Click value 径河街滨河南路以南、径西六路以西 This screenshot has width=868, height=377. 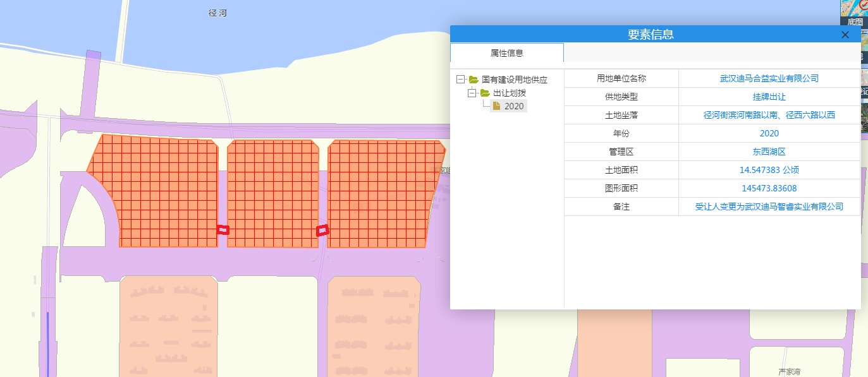point(769,115)
